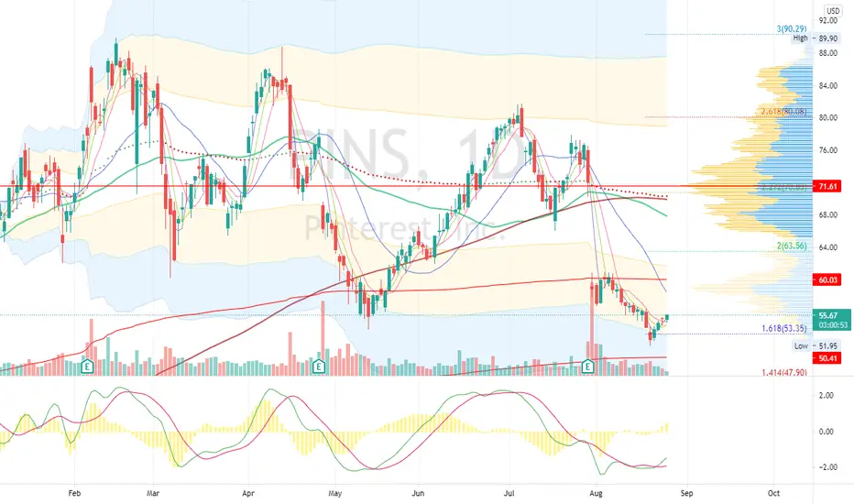Click the Sep label on time axis
The image size is (854, 504).
click(687, 493)
